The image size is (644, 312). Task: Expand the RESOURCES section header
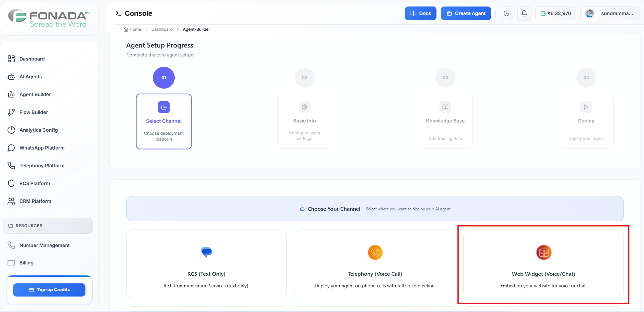point(48,226)
